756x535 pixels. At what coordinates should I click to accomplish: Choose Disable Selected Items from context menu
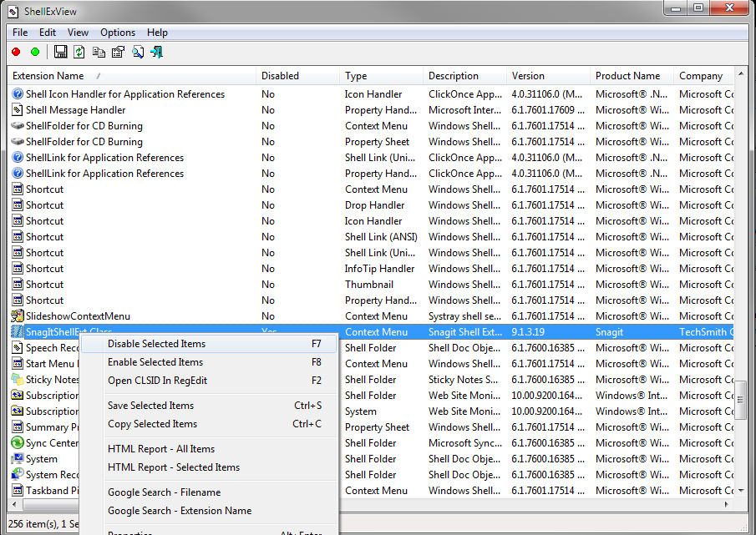pyautogui.click(x=156, y=344)
